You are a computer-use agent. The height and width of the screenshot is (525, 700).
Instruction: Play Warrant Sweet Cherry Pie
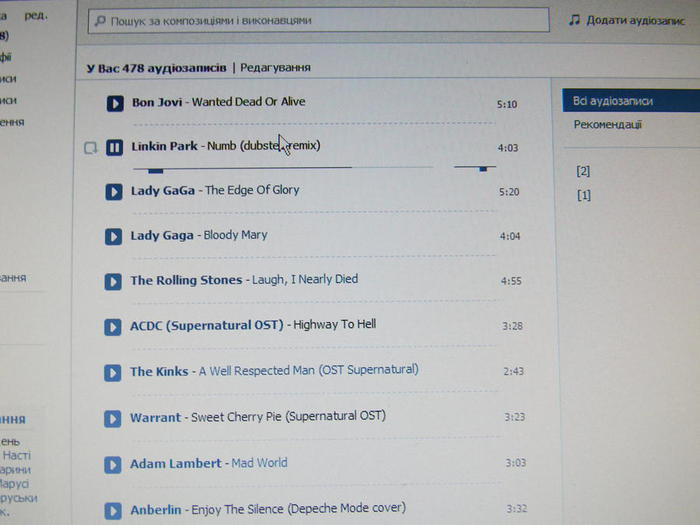[112, 419]
